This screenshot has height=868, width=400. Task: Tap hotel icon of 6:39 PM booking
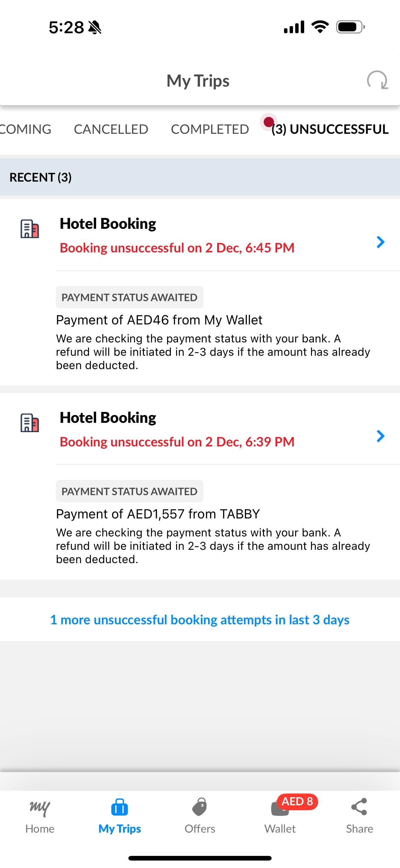(x=30, y=423)
